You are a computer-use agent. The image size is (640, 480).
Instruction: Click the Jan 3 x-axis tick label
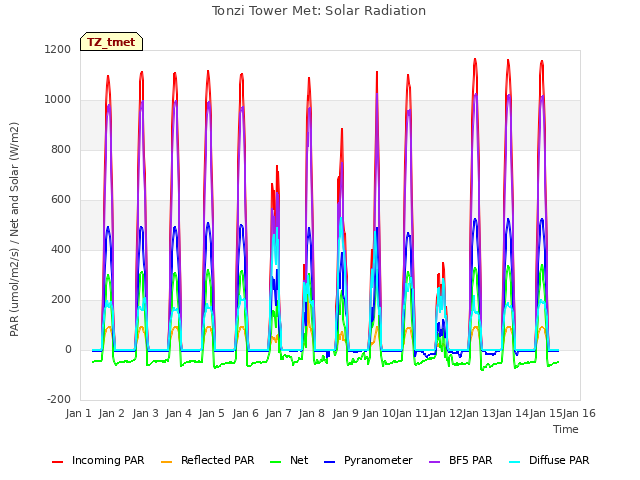point(145,413)
